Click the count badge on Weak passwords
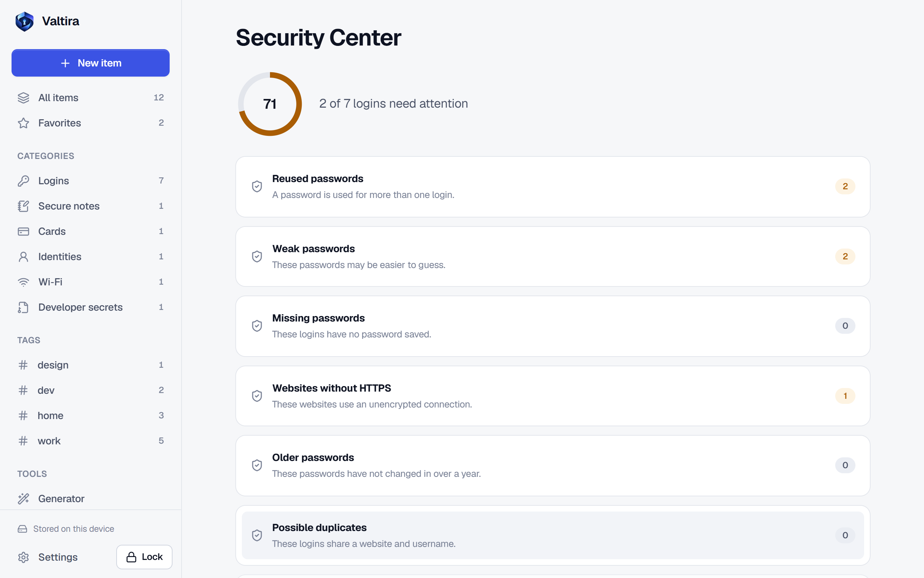Viewport: 924px width, 578px height. tap(845, 256)
